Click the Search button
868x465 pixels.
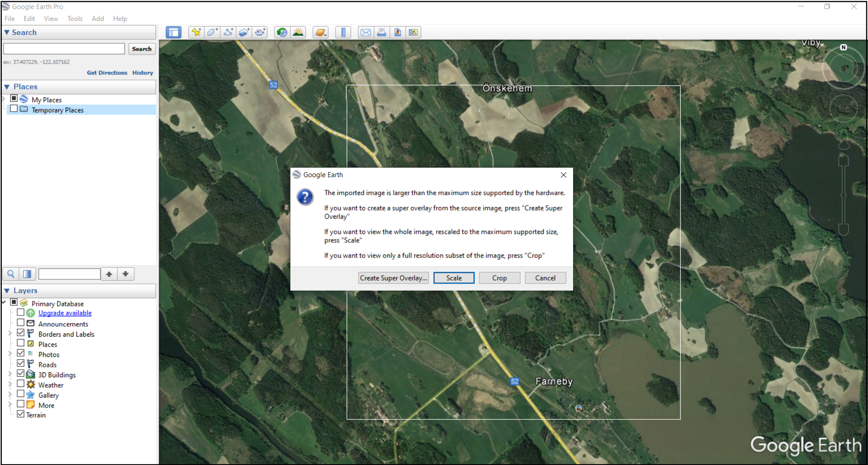pyautogui.click(x=142, y=49)
